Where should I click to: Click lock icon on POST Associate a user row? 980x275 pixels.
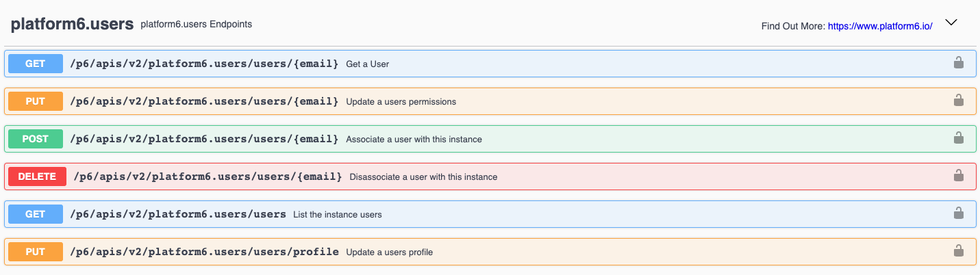[958, 138]
